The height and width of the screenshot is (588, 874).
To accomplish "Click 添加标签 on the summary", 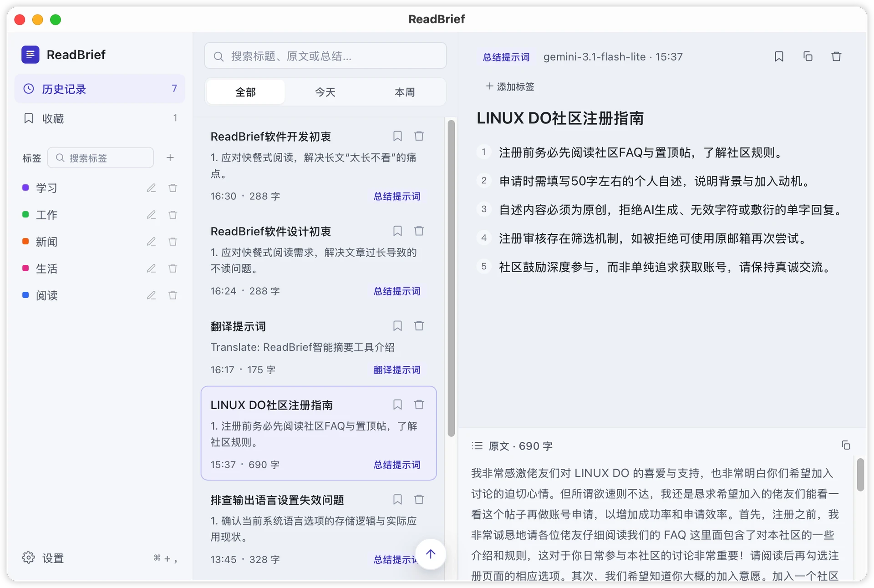I will click(510, 86).
